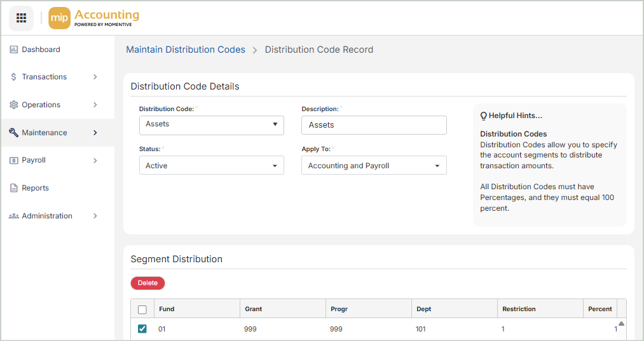
Task: Toggle the select-all checkbox in table header
Action: 142,309
